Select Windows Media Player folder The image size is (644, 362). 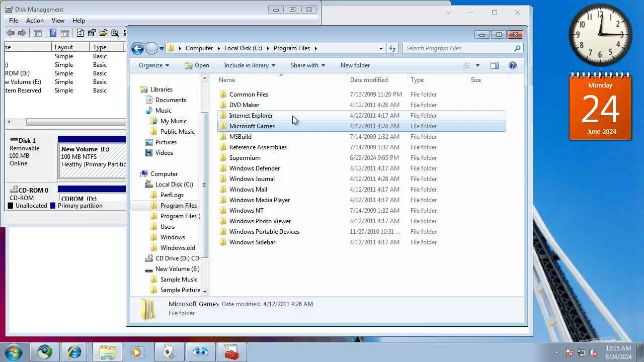pos(362,200)
